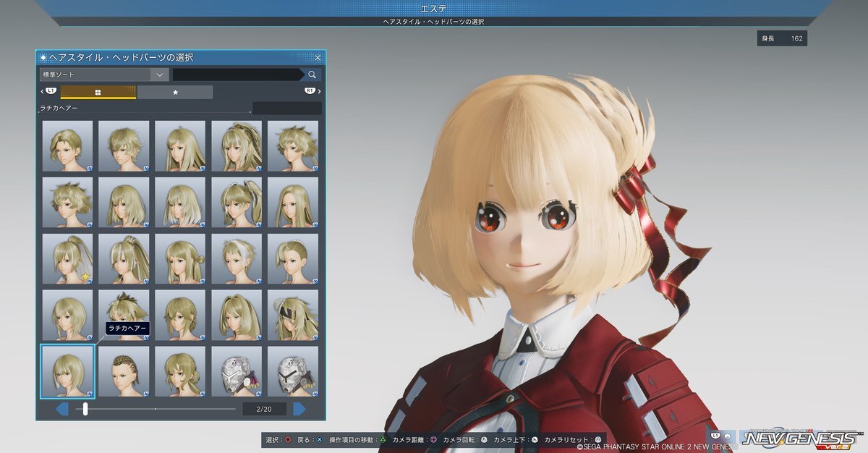Click the エステ title at top
868x453 pixels.
(x=433, y=8)
